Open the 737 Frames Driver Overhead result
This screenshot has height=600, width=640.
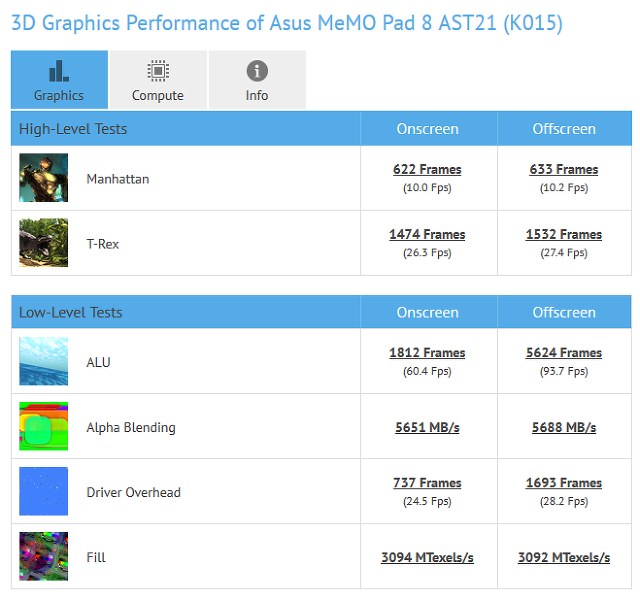(427, 483)
